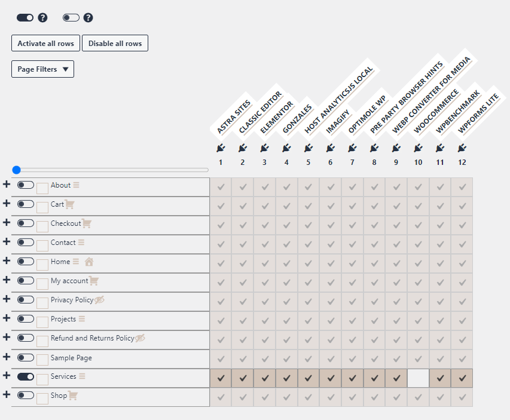Tick the checkbox beside Home

pos(42,265)
